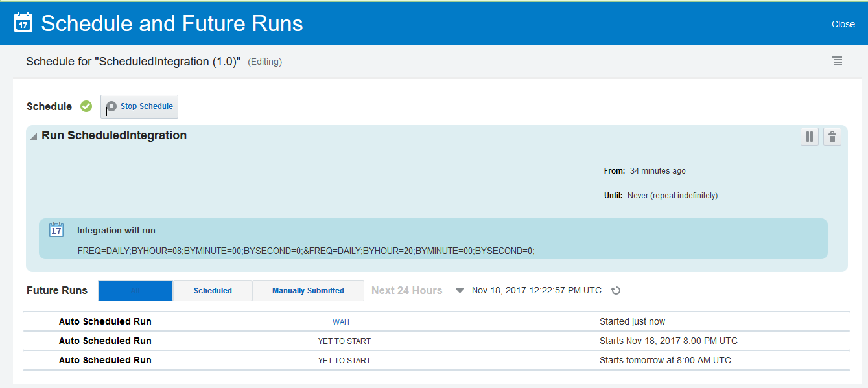The image size is (868, 388).
Task: Click the green schedule status checkmark
Action: tap(86, 106)
